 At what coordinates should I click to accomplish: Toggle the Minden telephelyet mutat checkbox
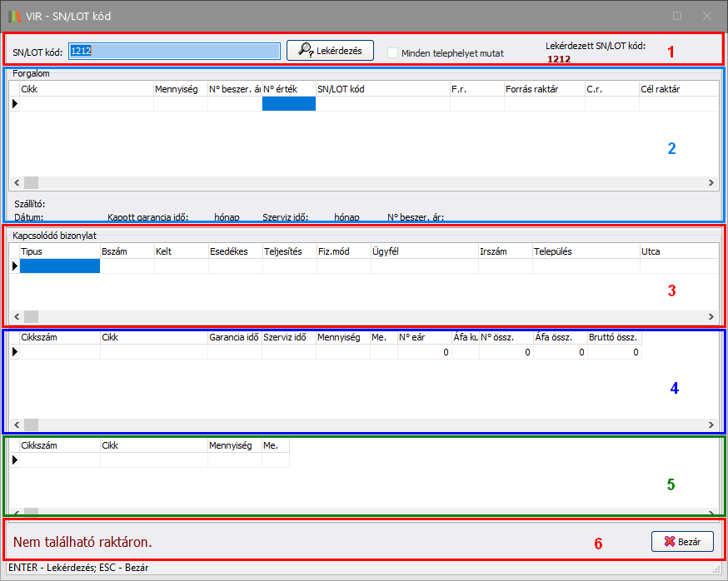pos(393,52)
